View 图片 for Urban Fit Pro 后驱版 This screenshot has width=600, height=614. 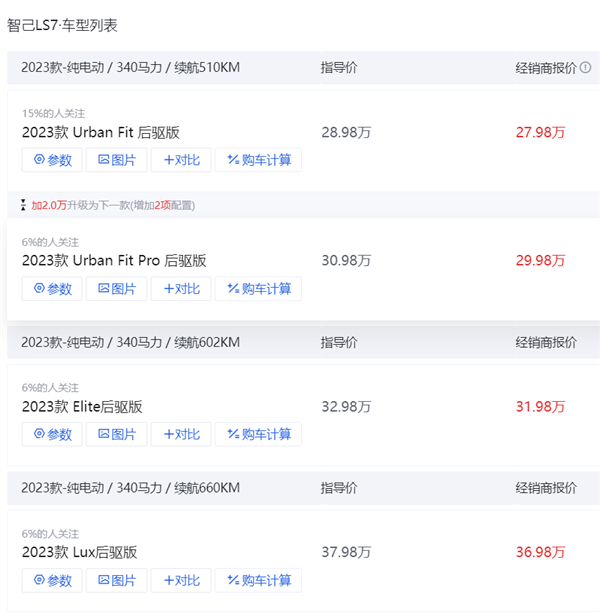pos(117,289)
